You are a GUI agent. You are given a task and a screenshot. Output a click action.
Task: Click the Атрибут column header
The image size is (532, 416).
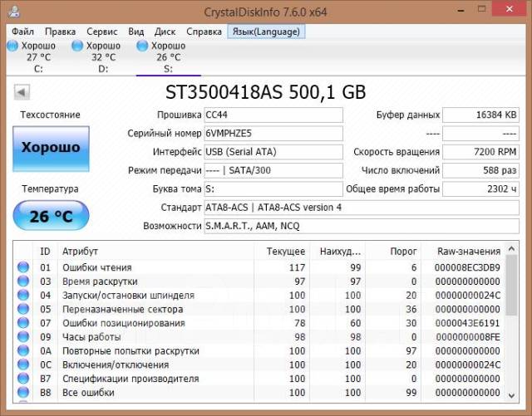tap(155, 252)
